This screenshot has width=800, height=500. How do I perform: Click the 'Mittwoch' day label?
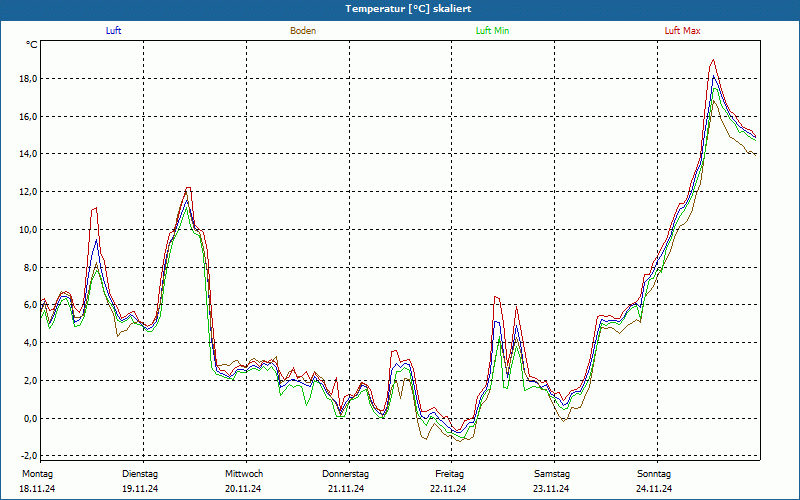tap(244, 474)
